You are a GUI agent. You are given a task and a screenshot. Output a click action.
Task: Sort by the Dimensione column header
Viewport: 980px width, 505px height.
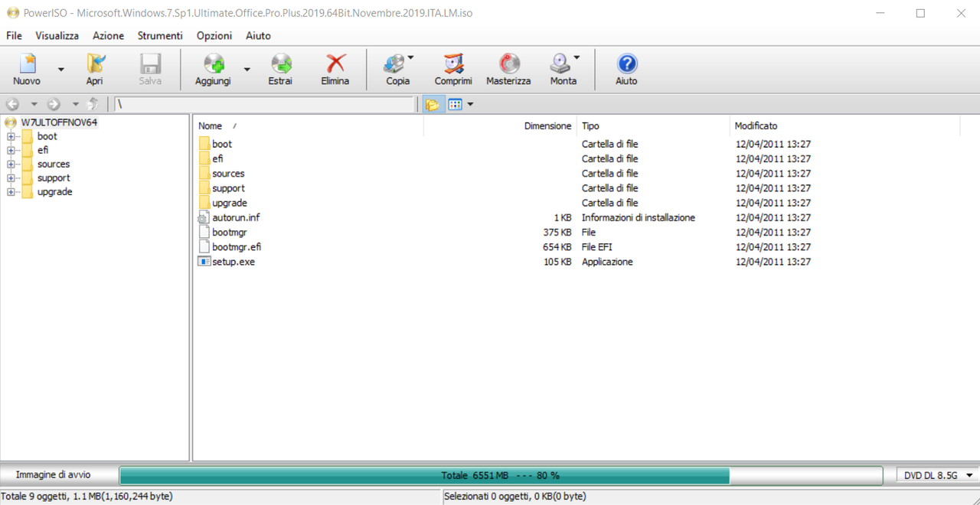(500, 125)
